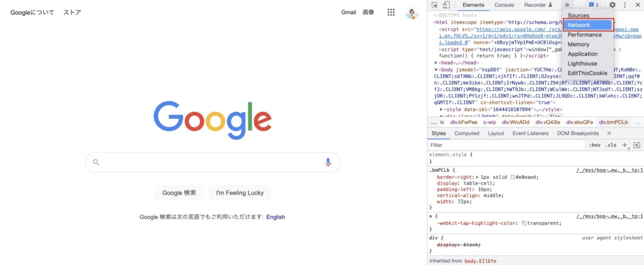
Task: Select breadcrumb div.vQ43le
Action: click(x=548, y=122)
